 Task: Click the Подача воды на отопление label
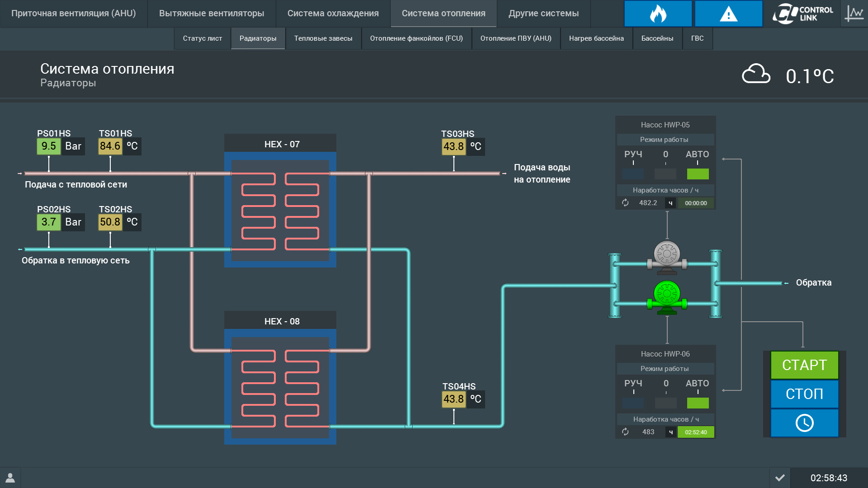[x=542, y=174]
